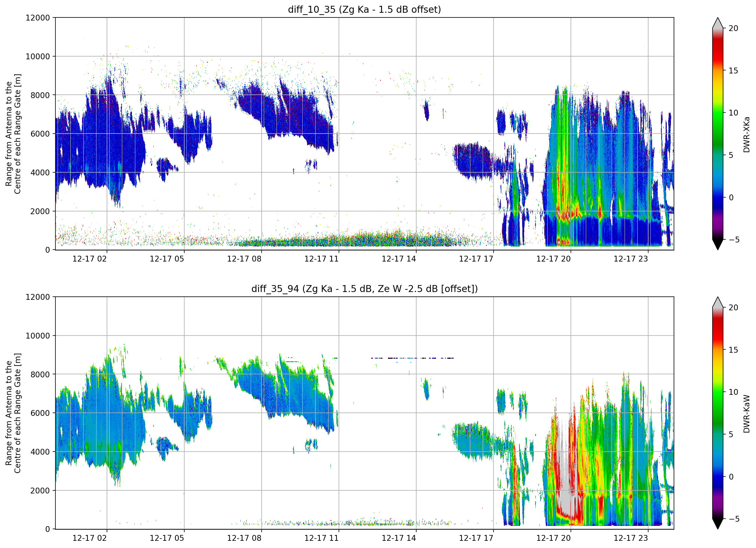
Task: Click the bottom plot title diff_35_94
Action: click(x=364, y=289)
